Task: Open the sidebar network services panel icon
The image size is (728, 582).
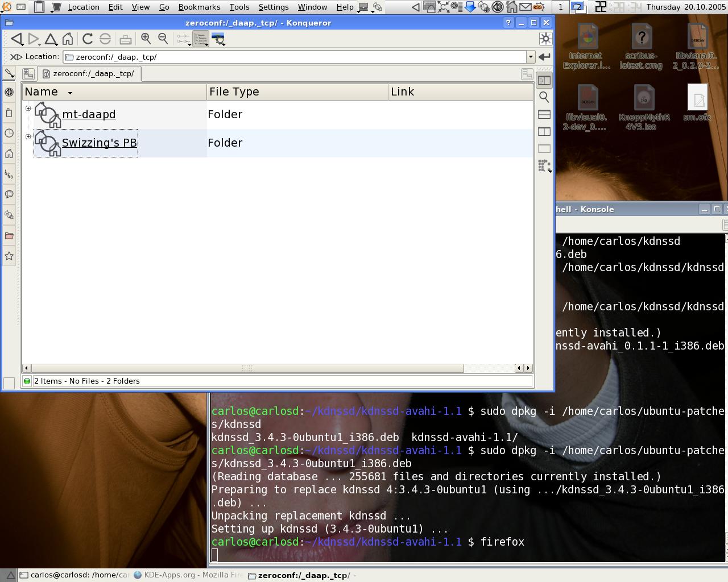Action: [9, 215]
